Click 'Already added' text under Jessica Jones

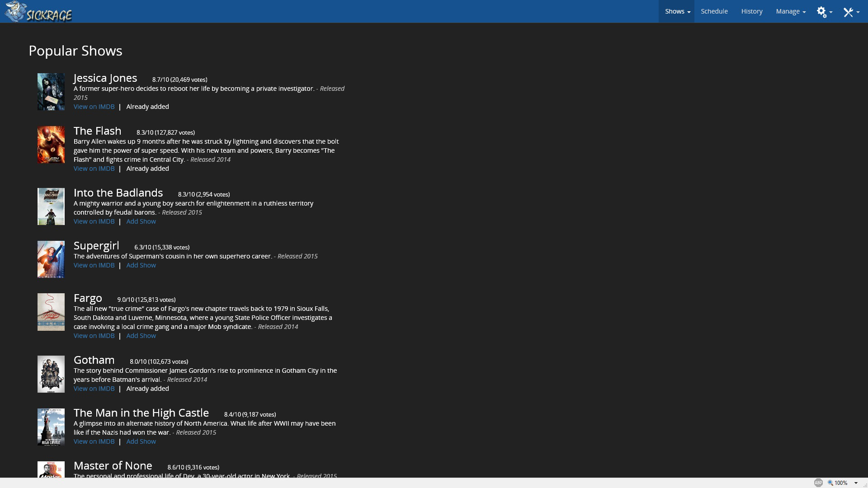click(x=148, y=107)
